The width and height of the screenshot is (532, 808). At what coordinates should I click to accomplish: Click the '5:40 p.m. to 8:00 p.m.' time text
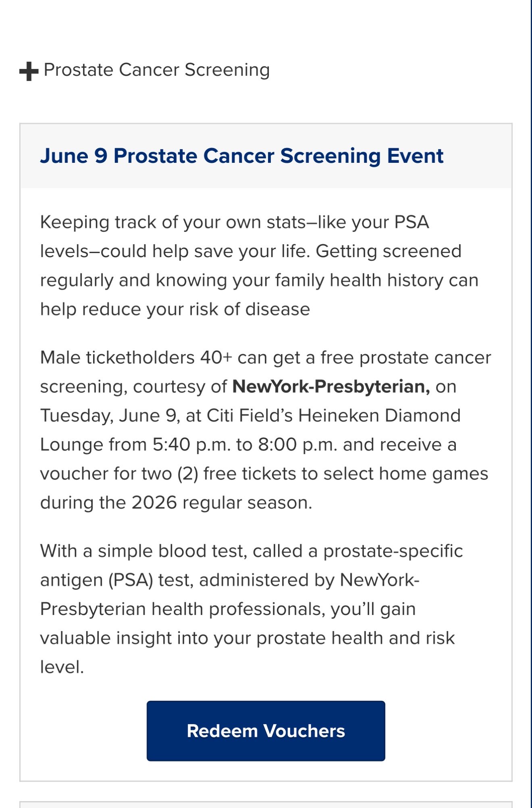tap(245, 445)
